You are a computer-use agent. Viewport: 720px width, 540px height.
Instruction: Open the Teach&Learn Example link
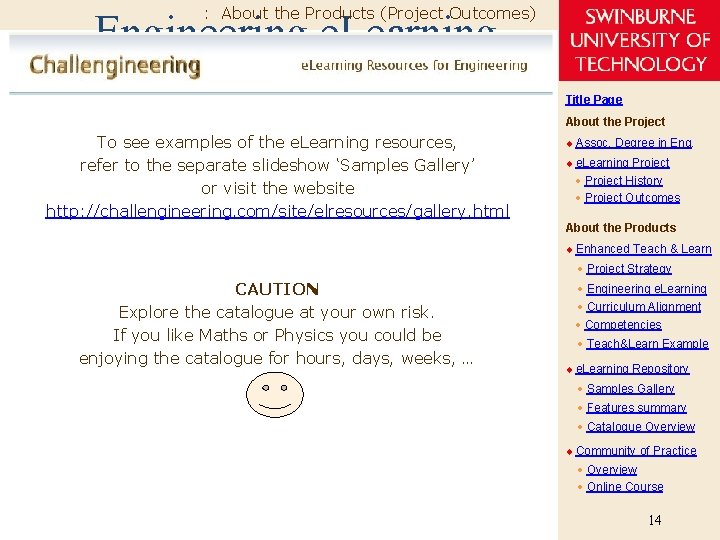click(647, 344)
